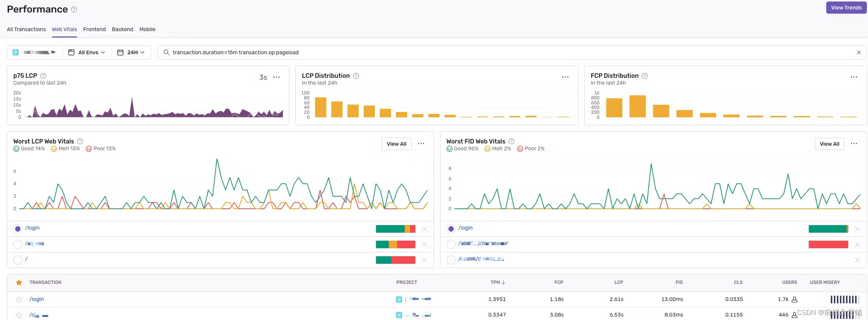The height and width of the screenshot is (320, 868).
Task: Click the users icon next to 1.7k
Action: tap(794, 300)
